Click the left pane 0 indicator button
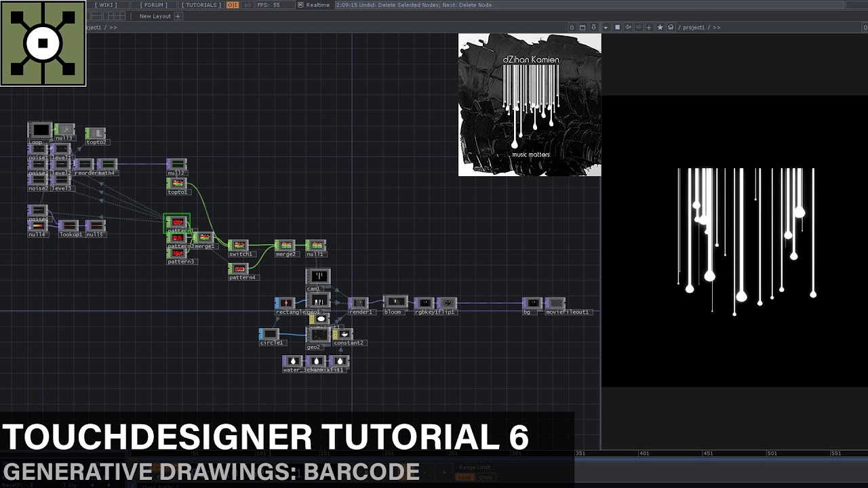The width and height of the screenshot is (868, 488). tap(572, 28)
